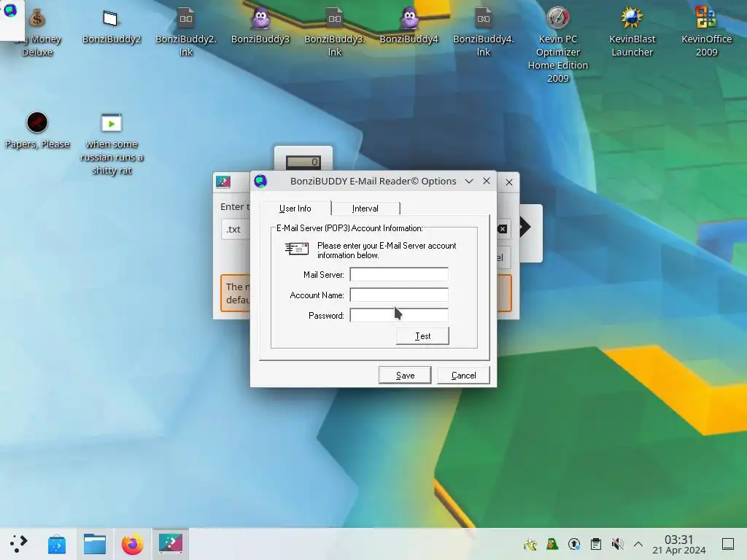Screen dimensions: 747x560
Task: Open the clipboard tray icon
Action: pyautogui.click(x=595, y=543)
